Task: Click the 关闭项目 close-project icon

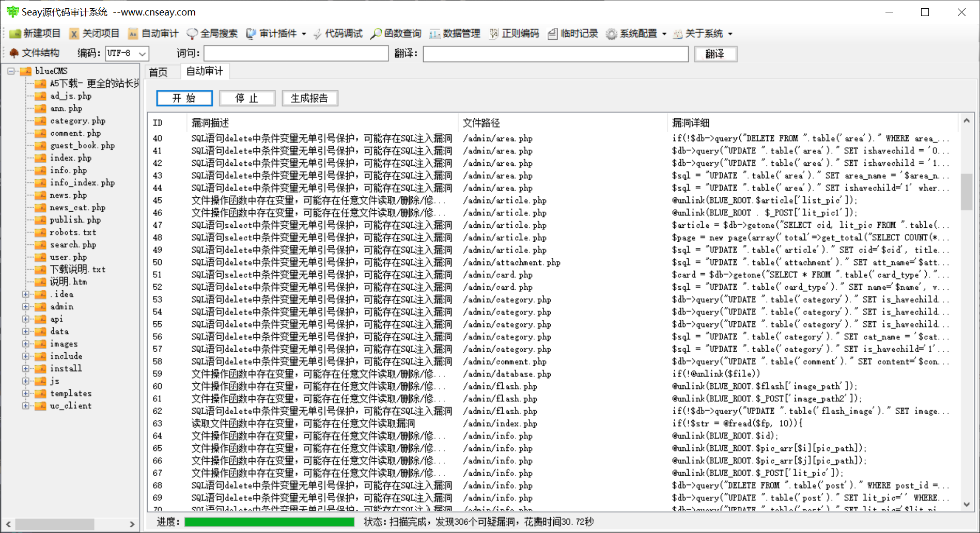Action: [x=74, y=34]
